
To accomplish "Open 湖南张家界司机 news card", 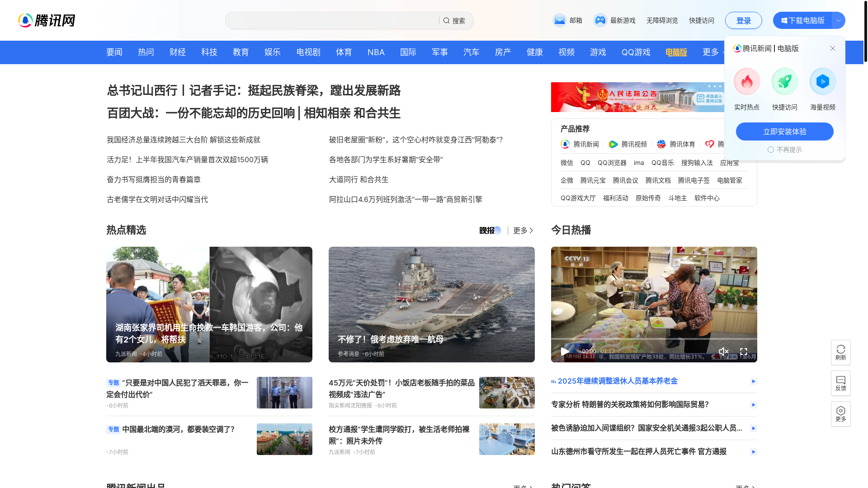I will [209, 305].
